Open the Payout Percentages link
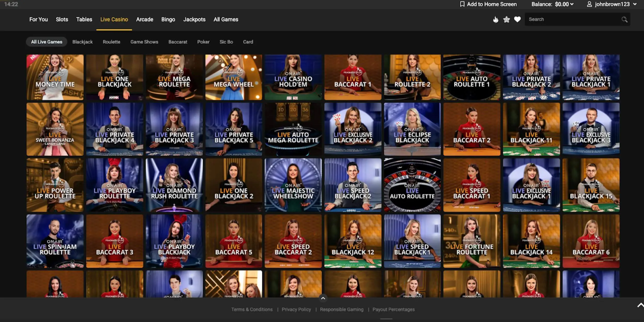 [x=393, y=309]
